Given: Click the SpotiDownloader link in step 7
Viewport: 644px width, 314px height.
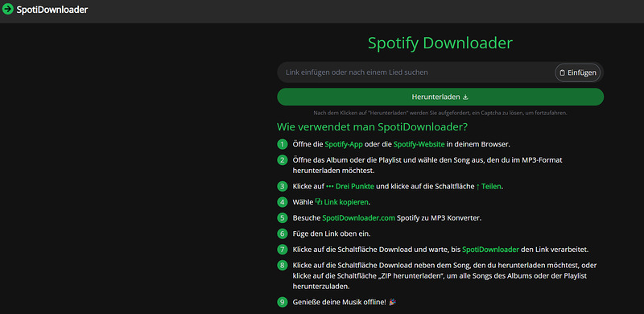Looking at the screenshot, I should point(491,249).
